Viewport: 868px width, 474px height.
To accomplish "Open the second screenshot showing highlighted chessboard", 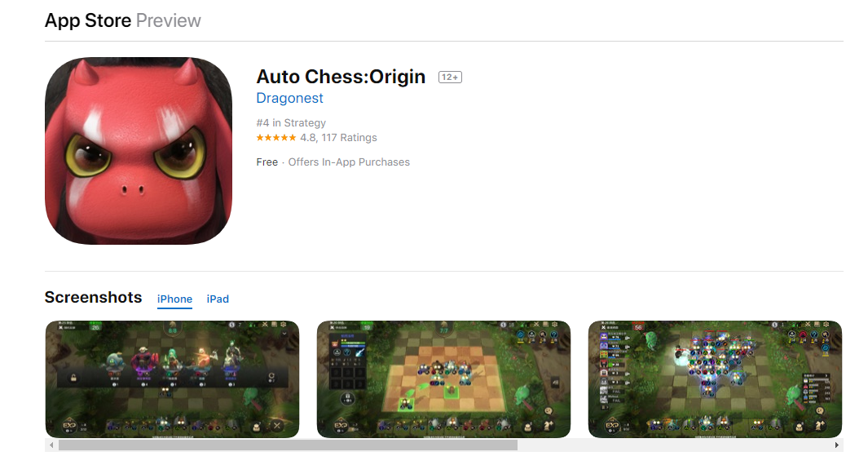I will coord(443,379).
